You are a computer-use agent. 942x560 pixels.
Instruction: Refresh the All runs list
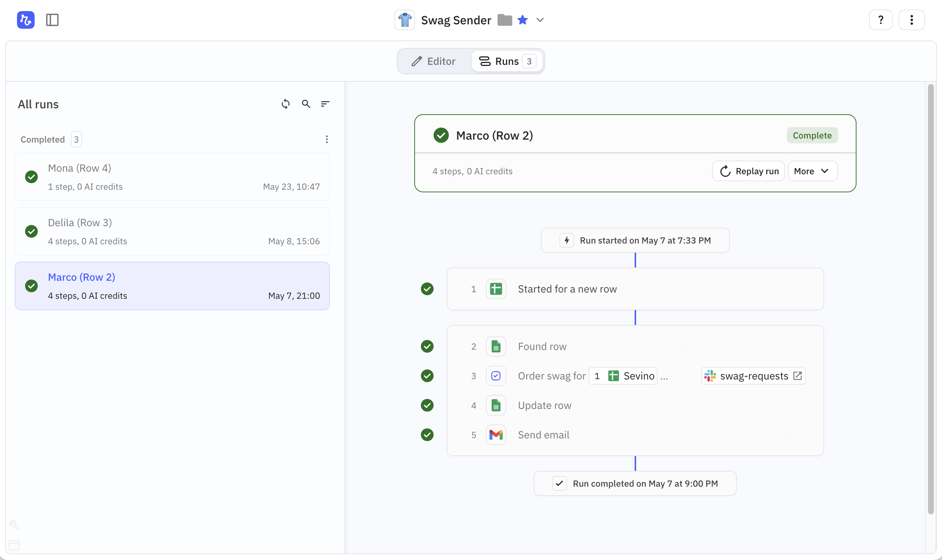coord(286,104)
